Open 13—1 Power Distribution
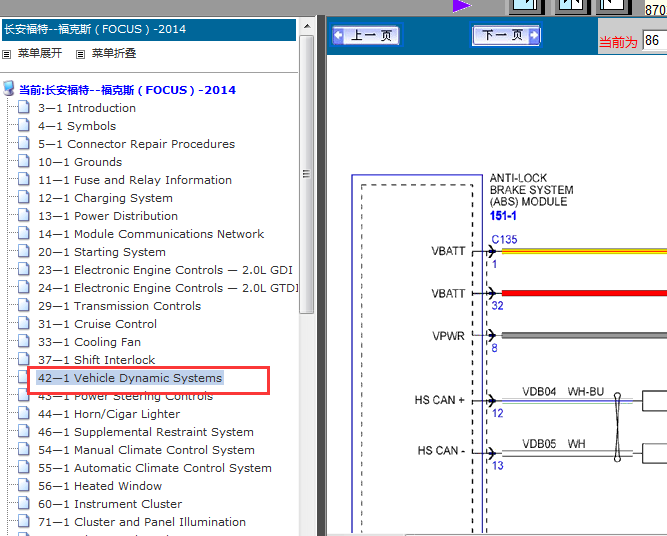 108,216
